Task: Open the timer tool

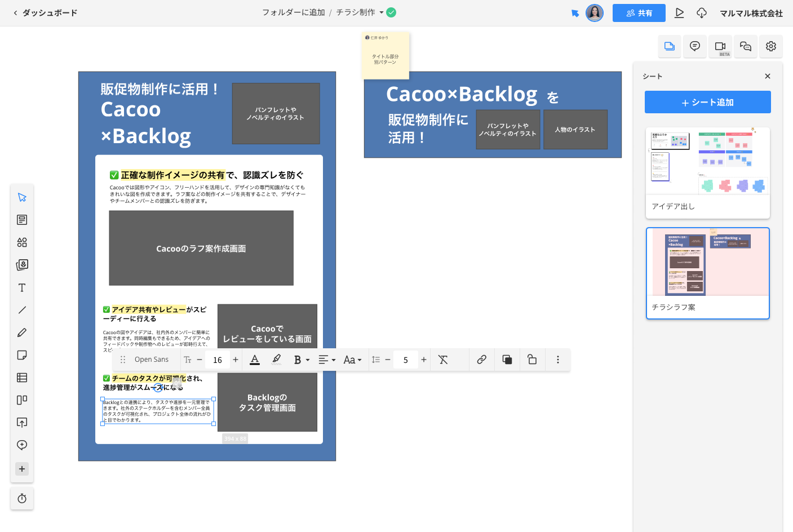Action: [x=22, y=498]
